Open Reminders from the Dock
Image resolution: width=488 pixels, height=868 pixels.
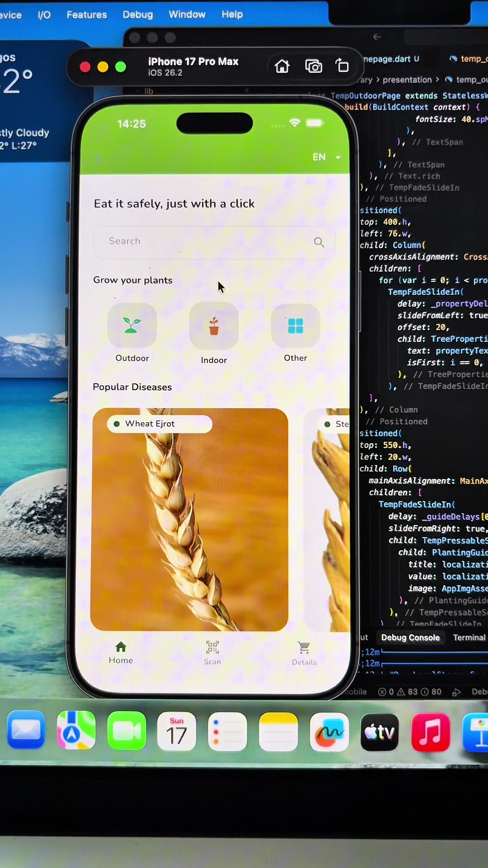click(227, 731)
